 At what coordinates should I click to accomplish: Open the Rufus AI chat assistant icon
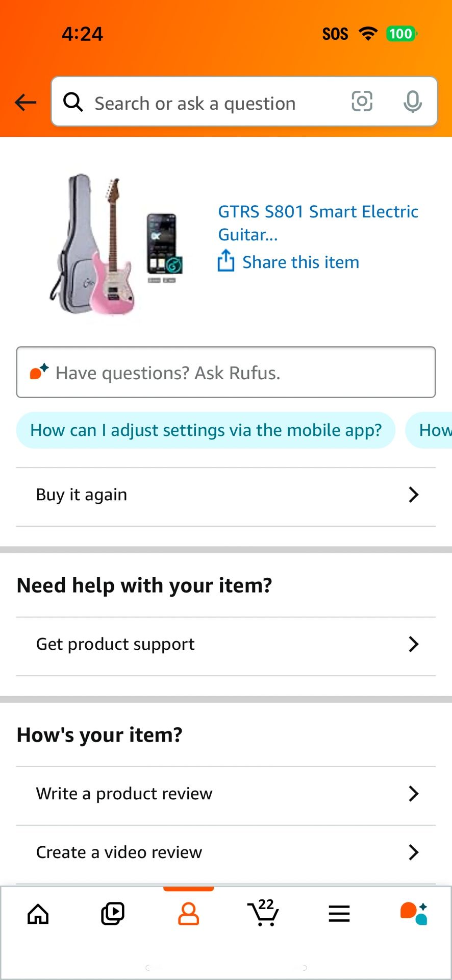pos(414,914)
